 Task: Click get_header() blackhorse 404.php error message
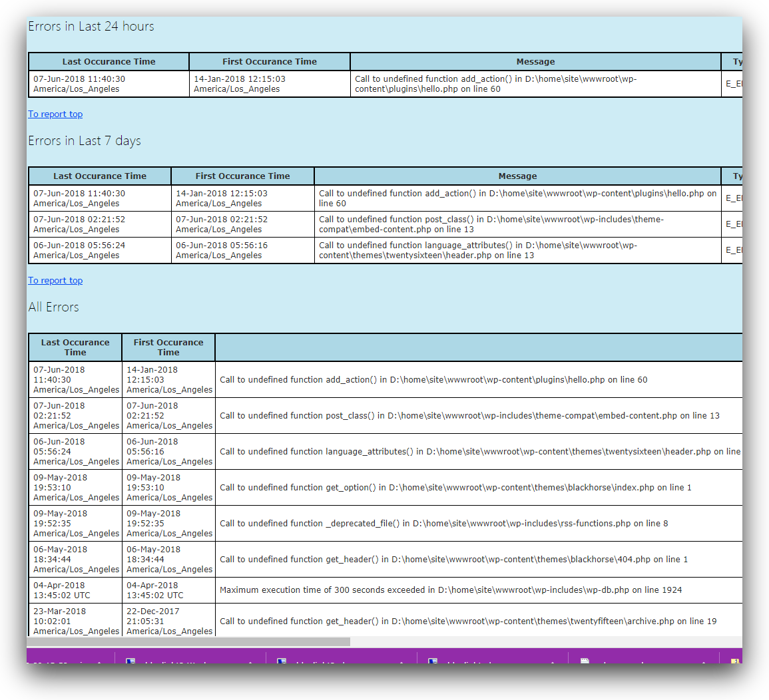(453, 560)
